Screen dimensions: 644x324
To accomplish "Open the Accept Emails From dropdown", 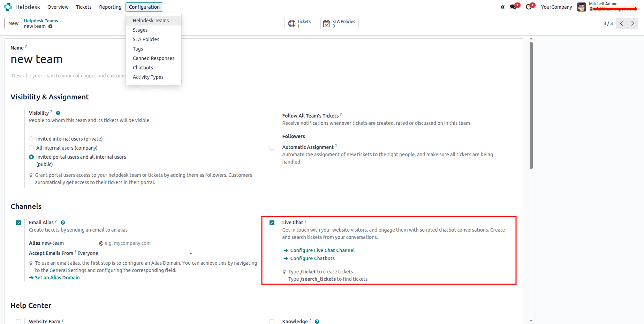I will (191, 253).
